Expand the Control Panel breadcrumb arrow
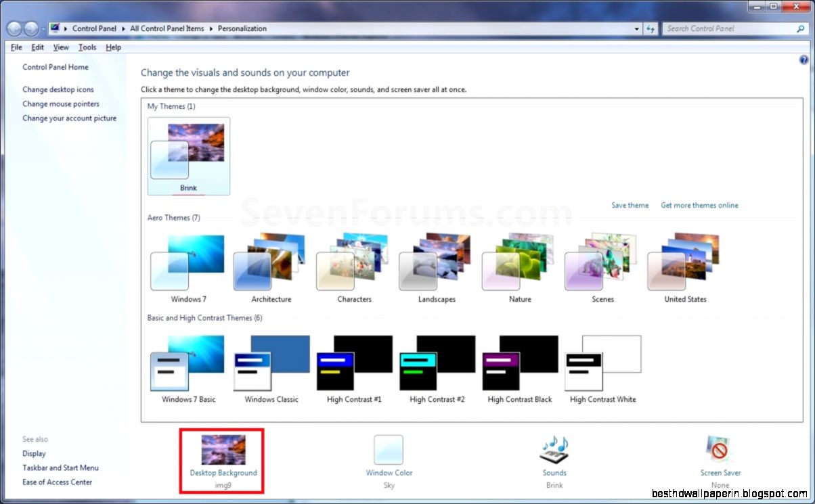The height and width of the screenshot is (504, 815). [123, 28]
